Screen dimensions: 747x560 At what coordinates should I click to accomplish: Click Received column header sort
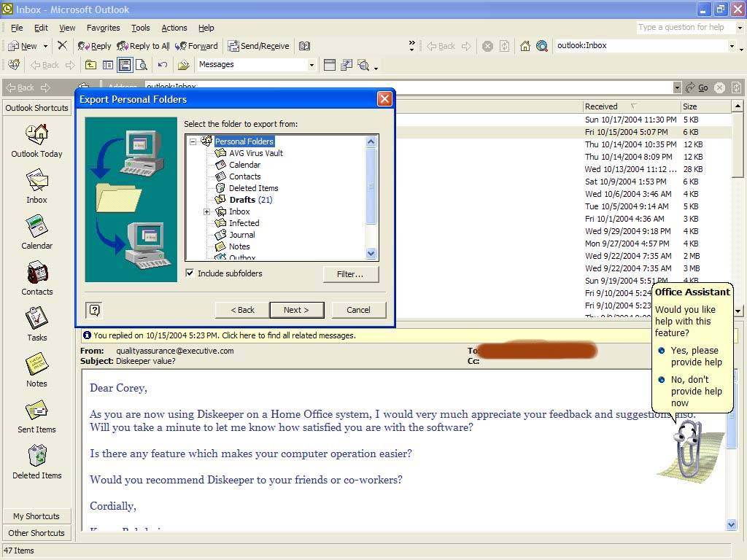pyautogui.click(x=631, y=106)
